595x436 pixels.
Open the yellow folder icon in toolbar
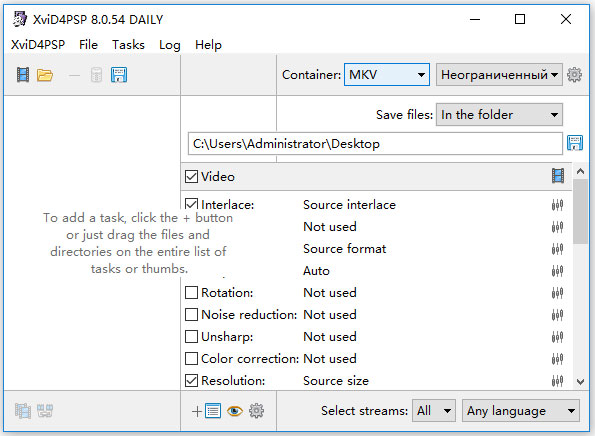(x=45, y=75)
